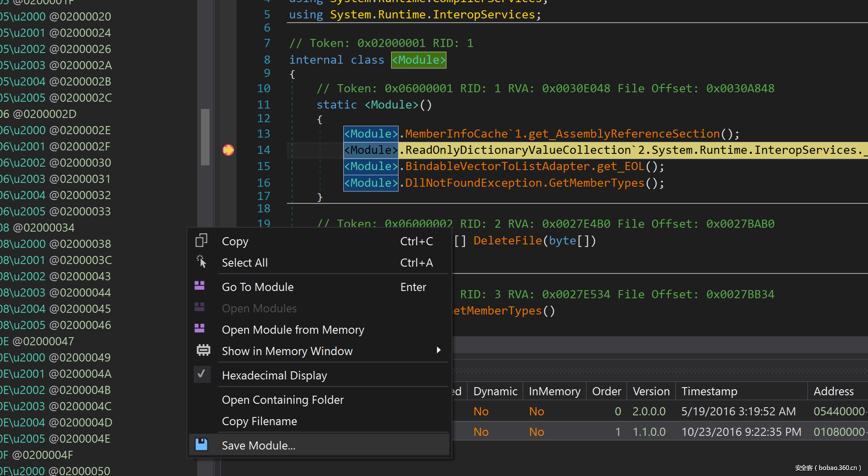The width and height of the screenshot is (868, 476).
Task: Click the InMemory column header
Action: pos(554,391)
